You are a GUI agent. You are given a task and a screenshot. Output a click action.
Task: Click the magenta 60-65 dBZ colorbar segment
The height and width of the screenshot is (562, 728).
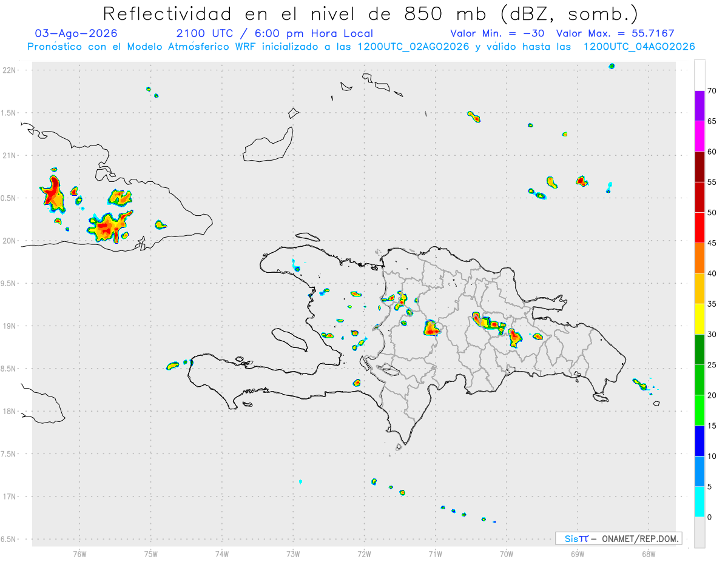(699, 136)
